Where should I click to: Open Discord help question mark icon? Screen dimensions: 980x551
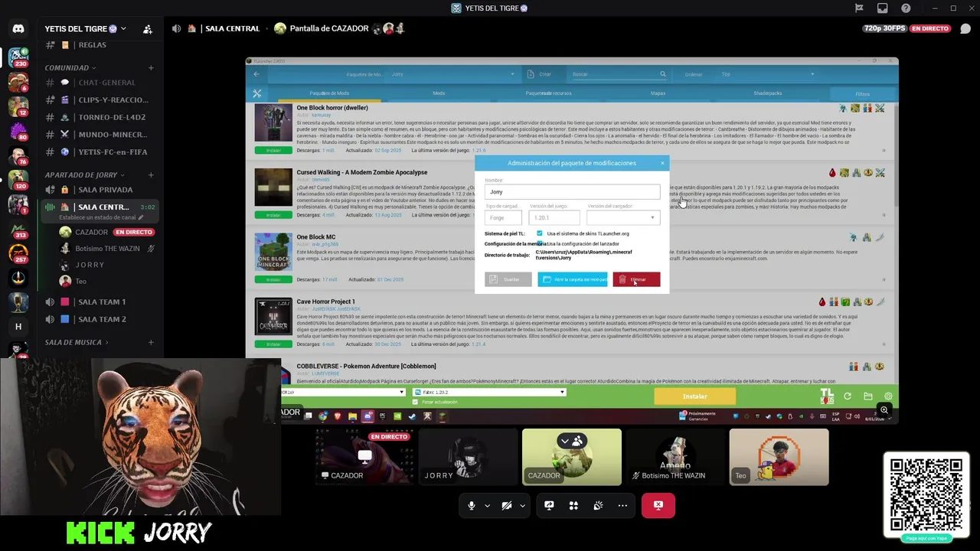pos(906,8)
